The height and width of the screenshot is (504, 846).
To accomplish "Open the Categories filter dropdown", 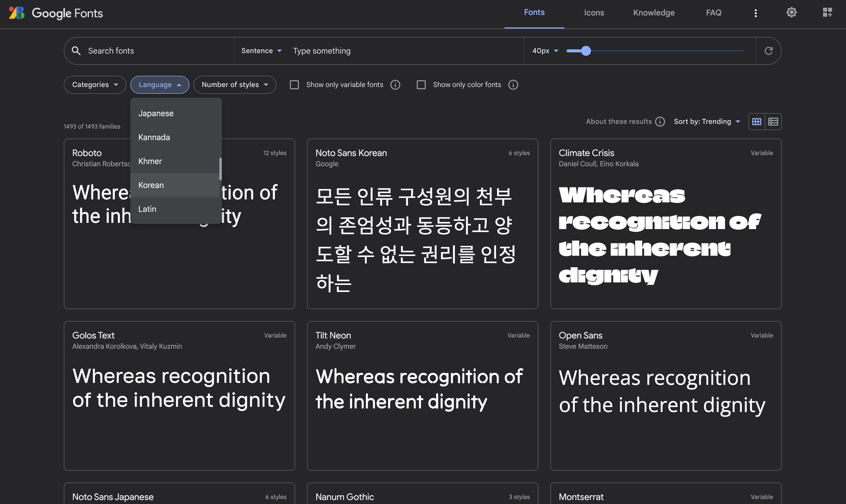I will [95, 84].
